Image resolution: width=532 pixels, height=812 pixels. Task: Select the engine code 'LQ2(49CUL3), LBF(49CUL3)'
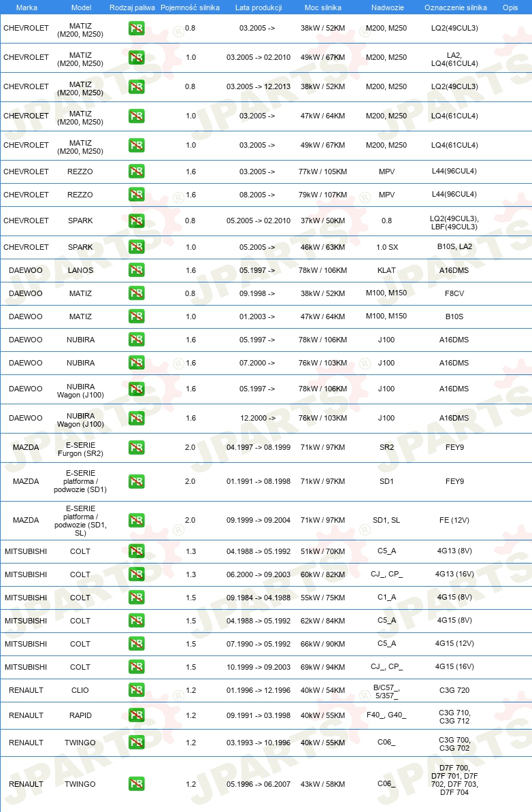[454, 223]
